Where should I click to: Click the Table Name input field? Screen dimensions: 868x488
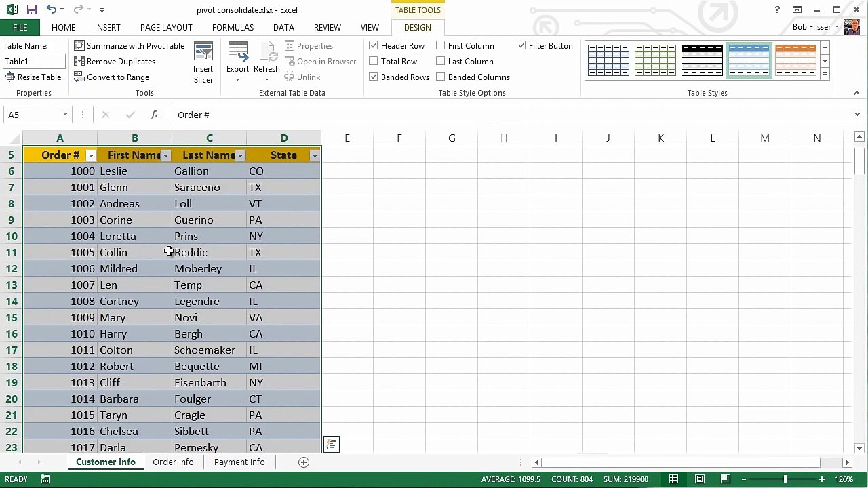tap(34, 61)
